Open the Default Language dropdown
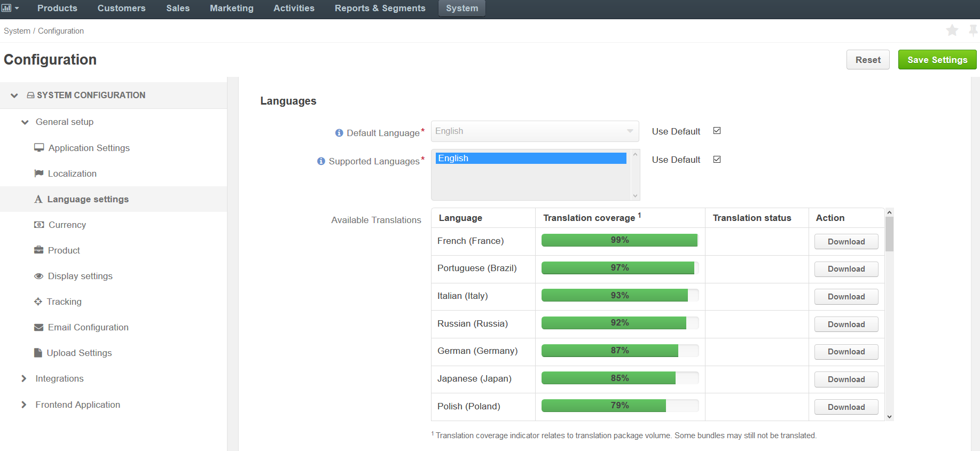Image resolution: width=980 pixels, height=451 pixels. click(535, 131)
